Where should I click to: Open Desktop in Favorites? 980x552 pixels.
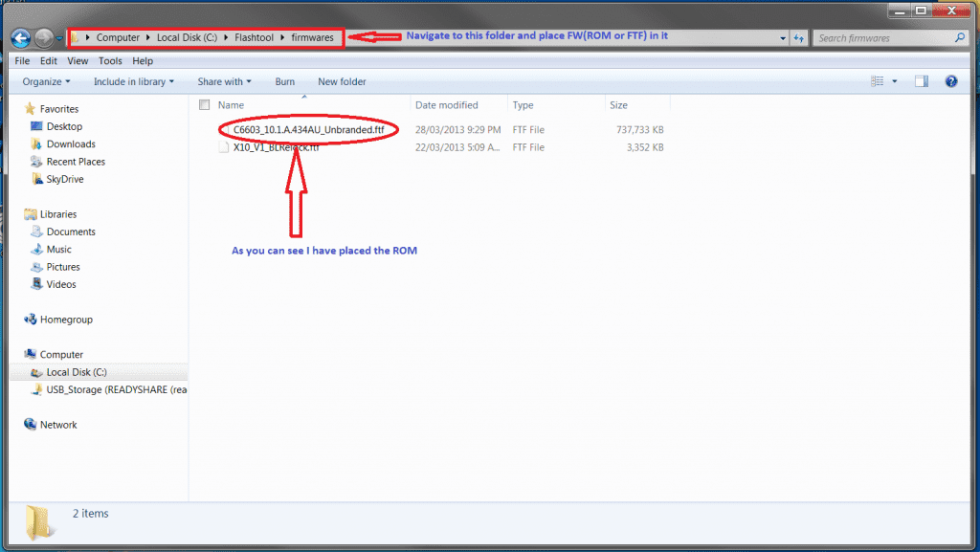[64, 126]
